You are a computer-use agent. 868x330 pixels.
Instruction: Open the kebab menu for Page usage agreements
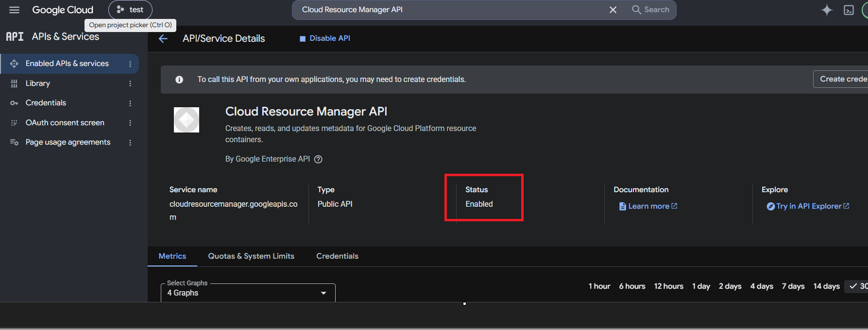[130, 143]
